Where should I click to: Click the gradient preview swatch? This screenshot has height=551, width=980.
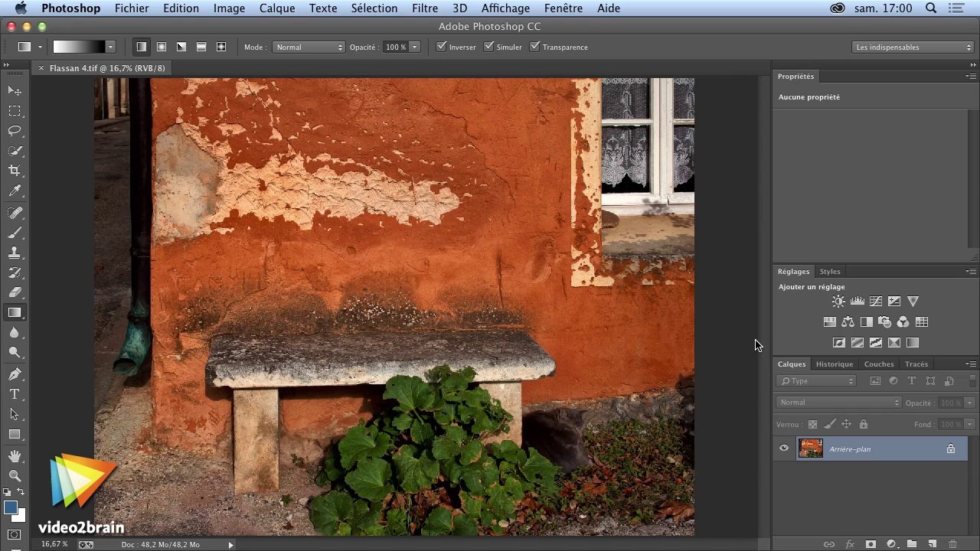78,47
